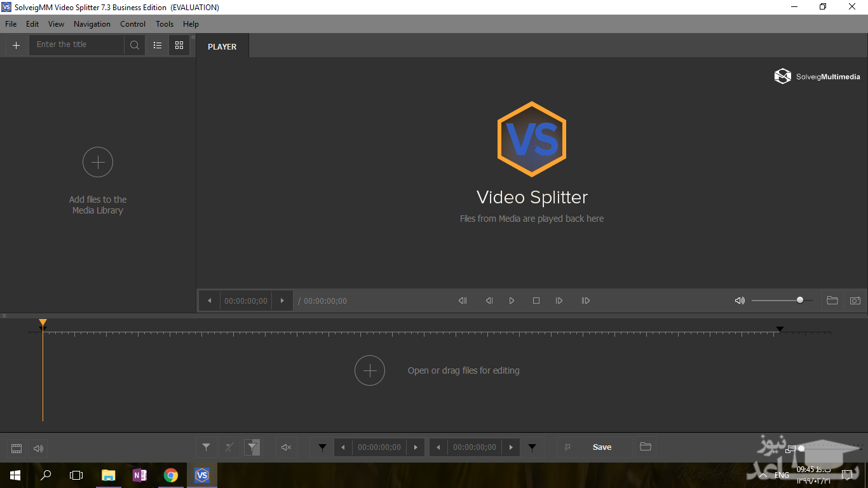Click the plus icon to add media files
The width and height of the screenshot is (868, 488).
17,45
